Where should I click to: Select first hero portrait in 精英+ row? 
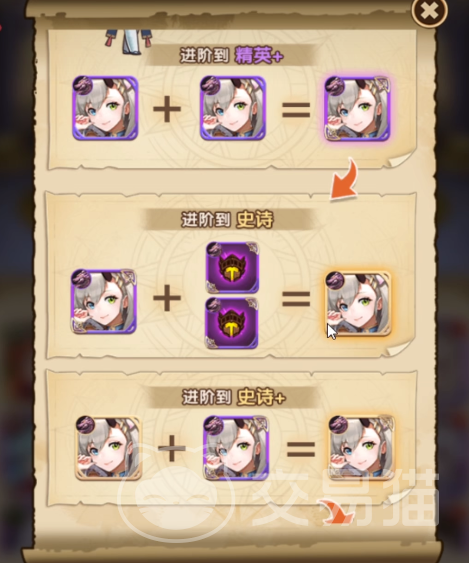(x=105, y=108)
